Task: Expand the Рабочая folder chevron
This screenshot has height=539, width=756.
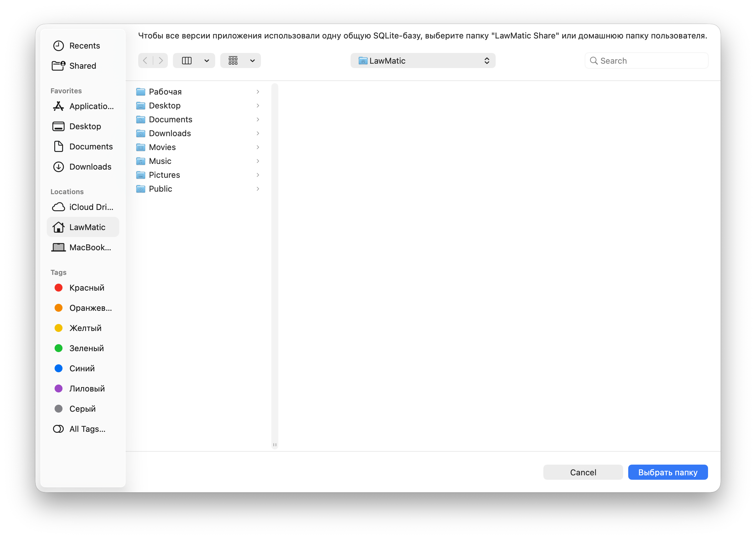Action: 258,92
